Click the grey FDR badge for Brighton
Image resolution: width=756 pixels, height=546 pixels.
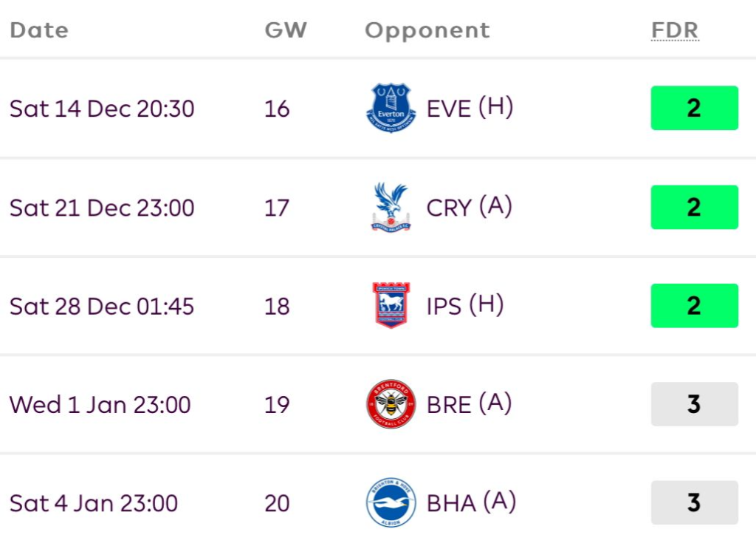pyautogui.click(x=694, y=503)
